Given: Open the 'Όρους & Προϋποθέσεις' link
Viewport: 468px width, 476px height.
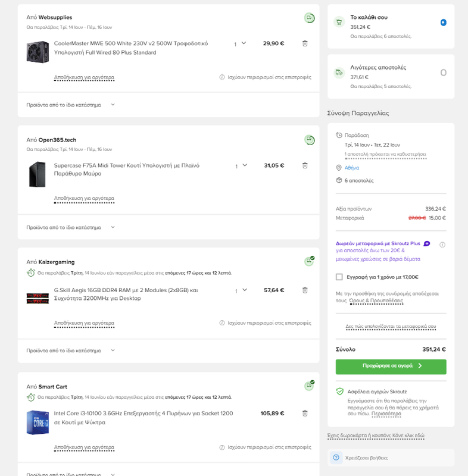Looking at the screenshot, I should click(x=376, y=300).
